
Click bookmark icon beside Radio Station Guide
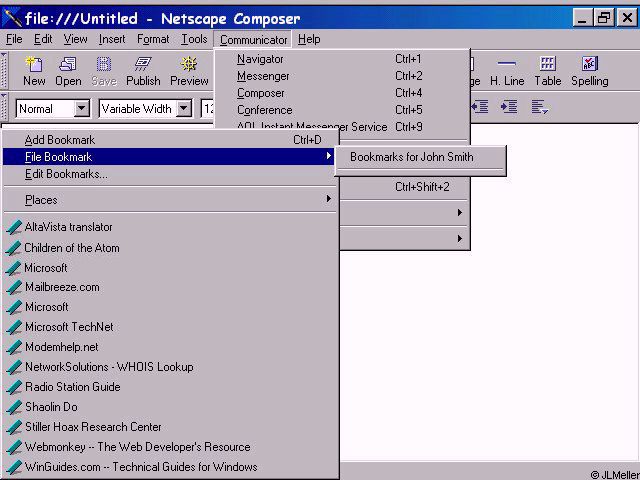[14, 387]
